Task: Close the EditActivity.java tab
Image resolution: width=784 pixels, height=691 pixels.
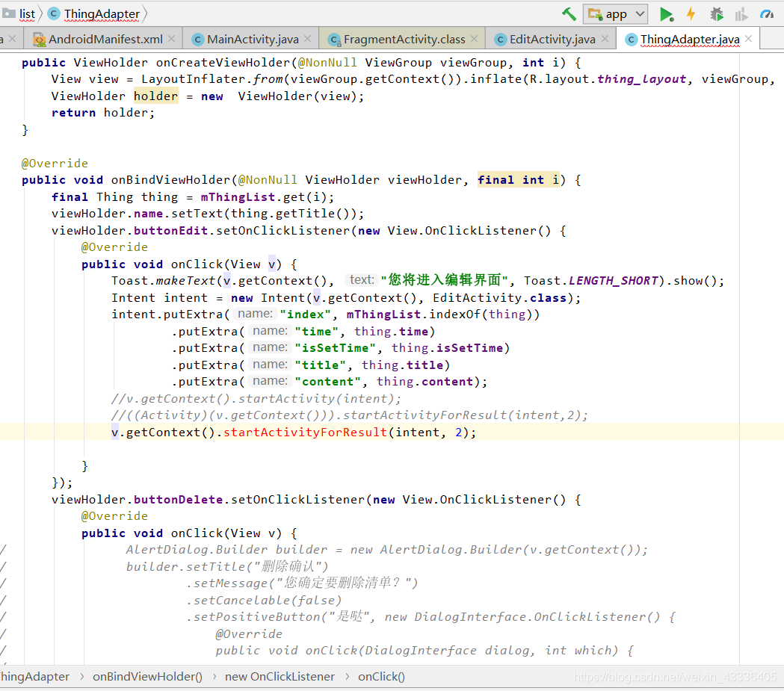Action: pos(605,39)
